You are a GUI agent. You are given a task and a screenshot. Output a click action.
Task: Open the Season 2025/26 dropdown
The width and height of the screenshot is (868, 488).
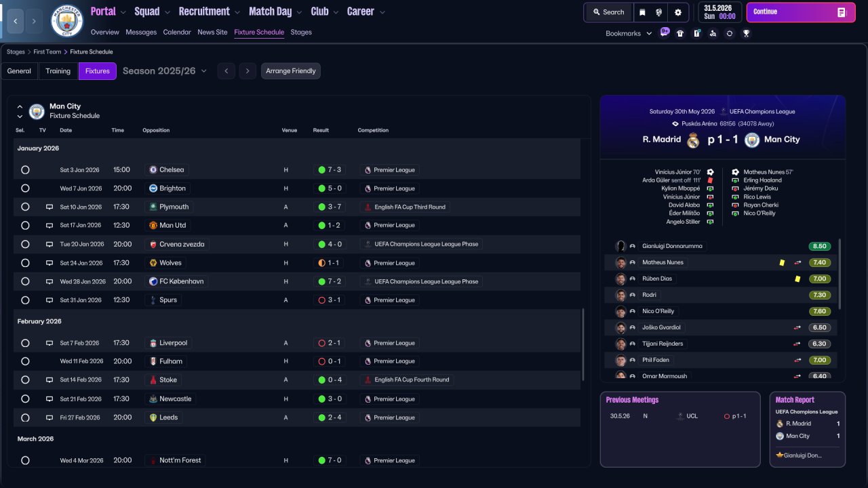pyautogui.click(x=165, y=71)
